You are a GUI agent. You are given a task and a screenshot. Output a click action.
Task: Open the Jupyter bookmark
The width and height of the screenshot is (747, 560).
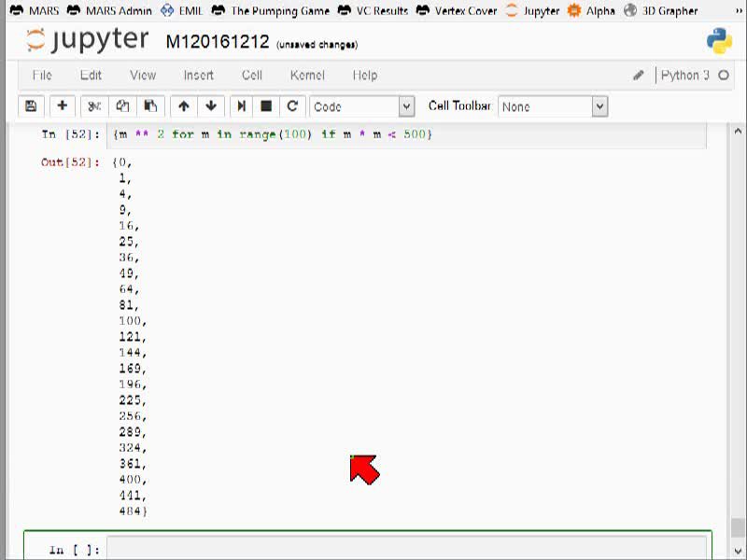[532, 10]
